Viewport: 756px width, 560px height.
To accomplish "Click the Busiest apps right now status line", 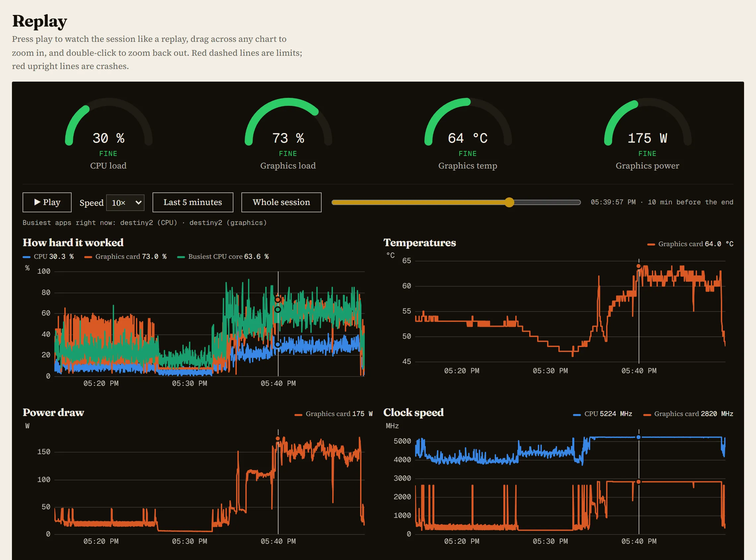I will 145,223.
